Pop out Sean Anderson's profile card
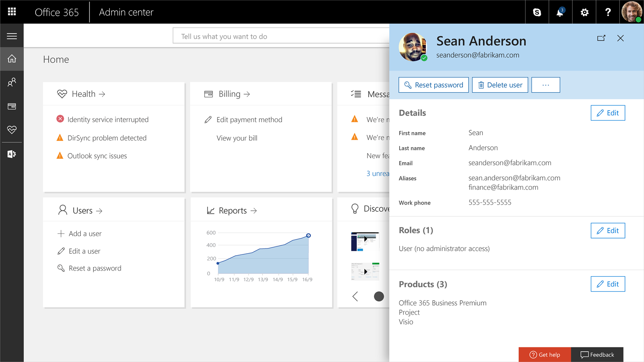644x362 pixels. [x=601, y=38]
